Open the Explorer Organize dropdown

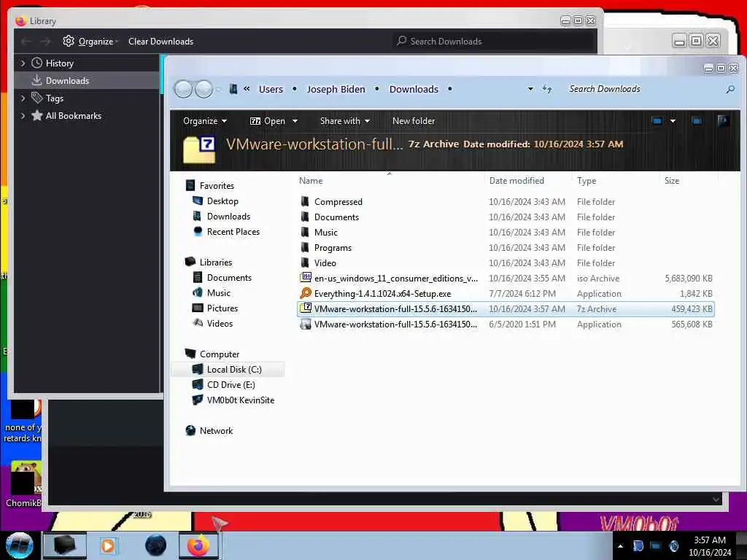[x=205, y=121]
